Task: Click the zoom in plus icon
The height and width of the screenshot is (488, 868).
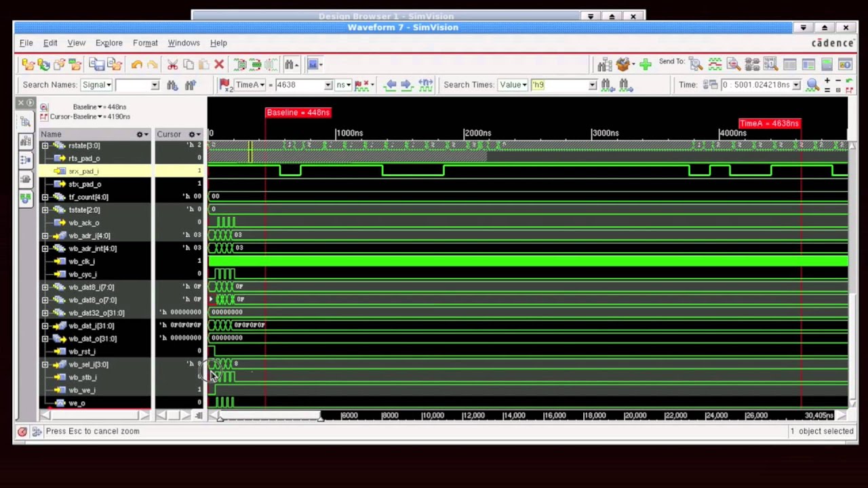Action: [827, 81]
